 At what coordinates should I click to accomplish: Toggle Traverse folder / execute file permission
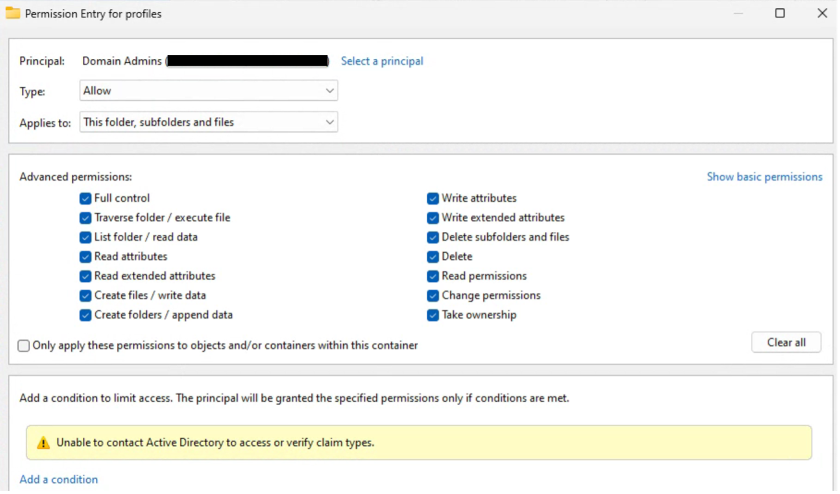point(86,218)
